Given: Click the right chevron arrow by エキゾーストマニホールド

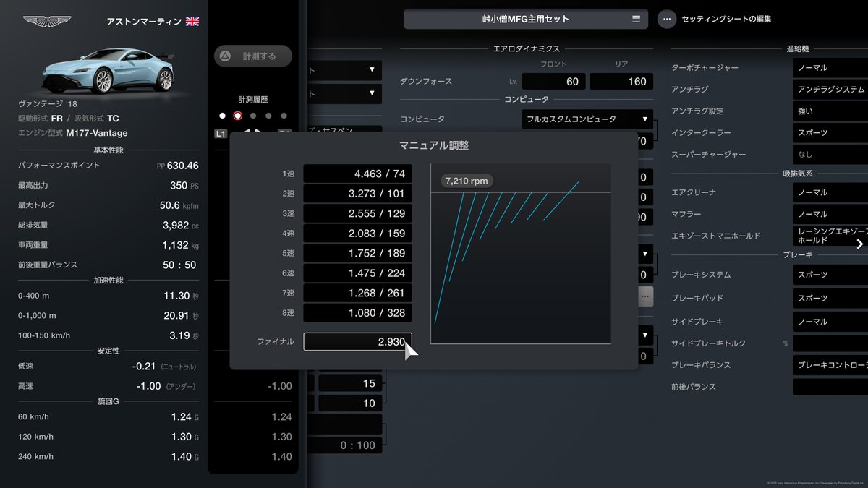Looking at the screenshot, I should [859, 244].
